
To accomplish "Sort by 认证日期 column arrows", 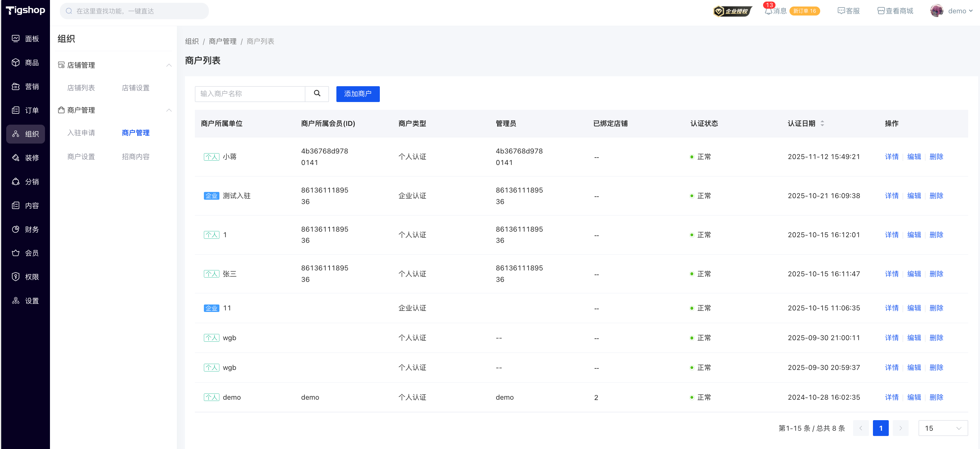I will 822,123.
